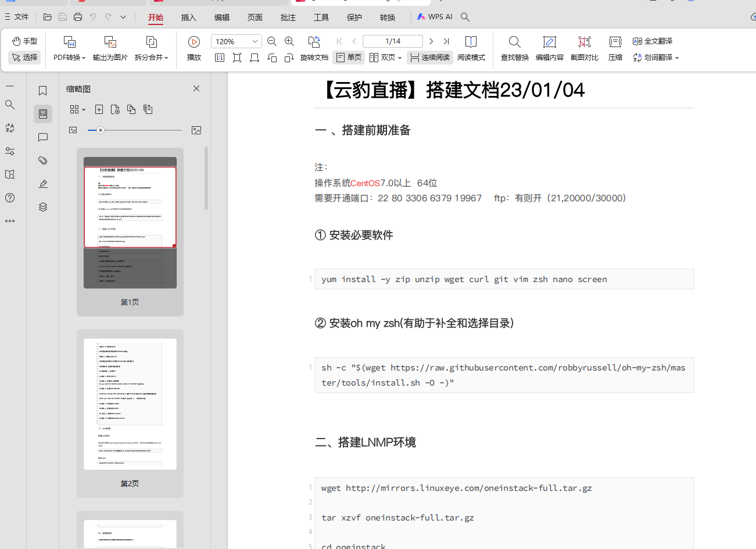This screenshot has width=756, height=549.
Task: Click the insert blank page icon
Action: [99, 109]
